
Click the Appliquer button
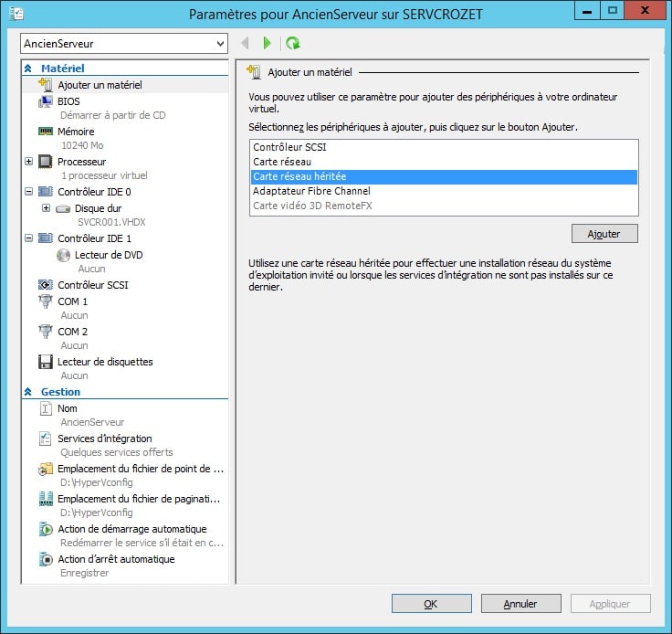[x=610, y=604]
